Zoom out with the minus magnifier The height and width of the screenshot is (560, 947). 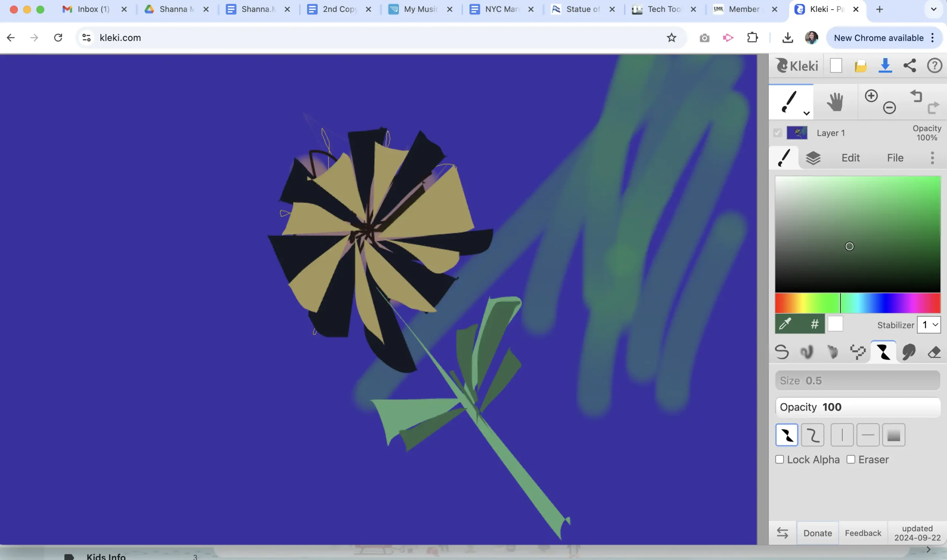889,108
